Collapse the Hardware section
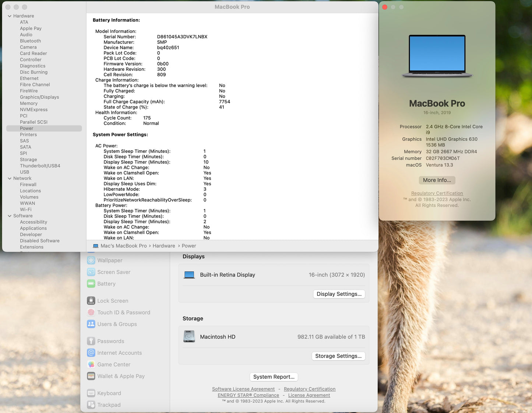Viewport: 532px width, 413px height. coord(9,16)
